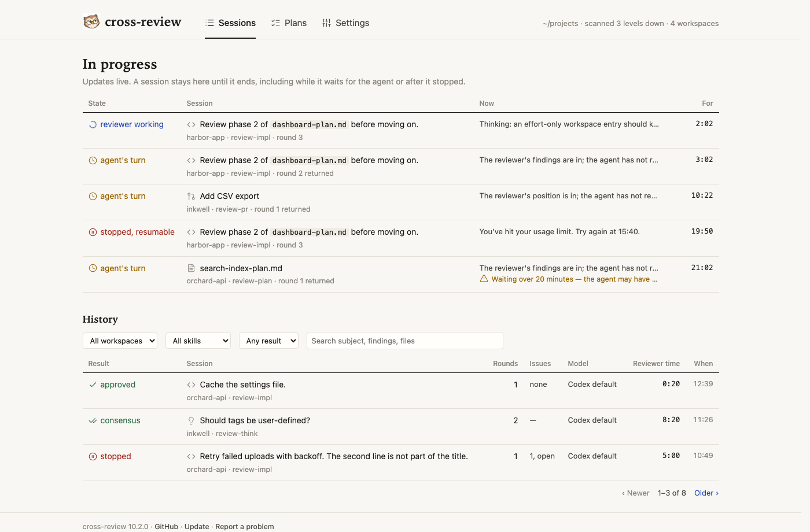Open the Retry failed uploads with backoff session
Image resolution: width=810 pixels, height=532 pixels.
[334, 456]
